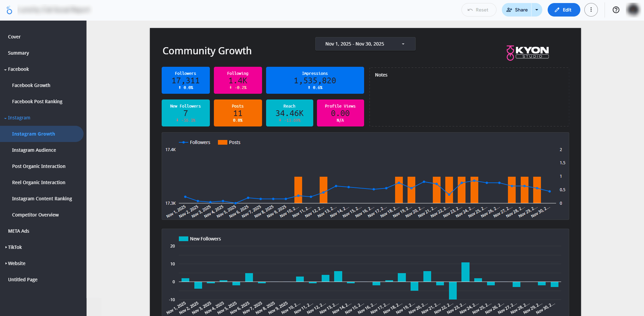644x316 pixels.
Task: Open the three-dot more options menu
Action: click(591, 10)
